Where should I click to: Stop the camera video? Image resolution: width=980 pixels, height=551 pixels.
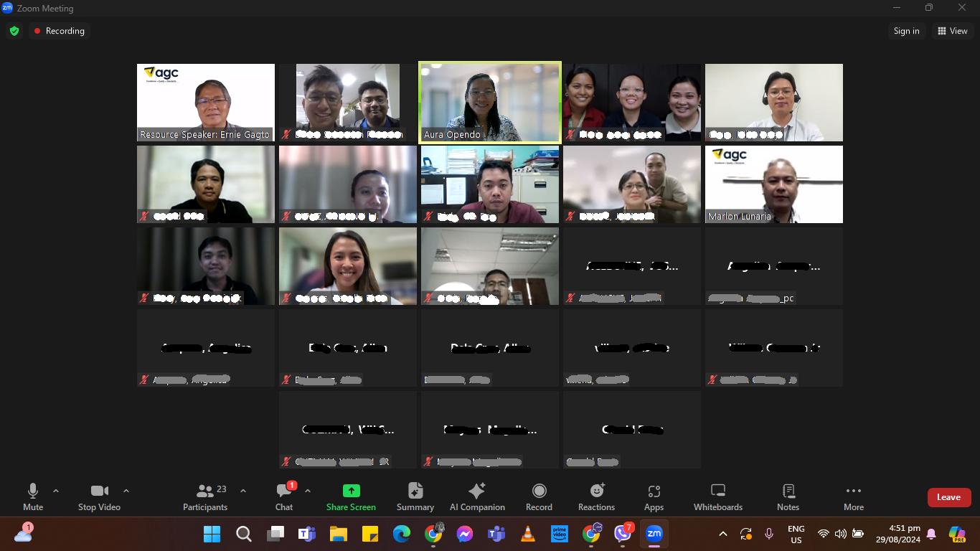pos(99,496)
